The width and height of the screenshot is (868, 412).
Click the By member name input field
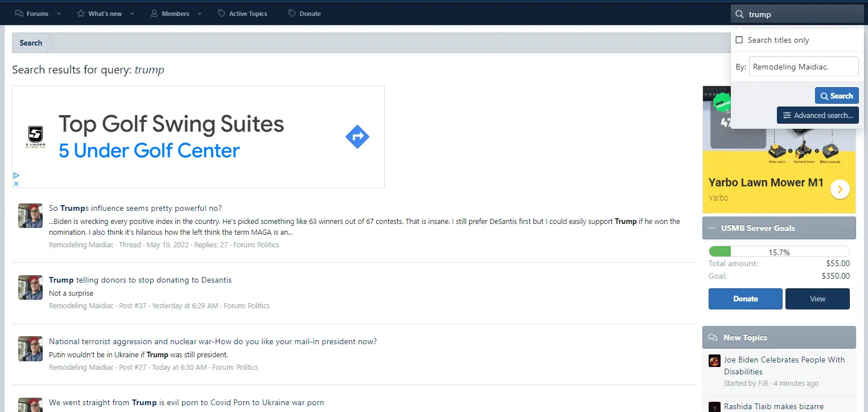[x=803, y=67]
